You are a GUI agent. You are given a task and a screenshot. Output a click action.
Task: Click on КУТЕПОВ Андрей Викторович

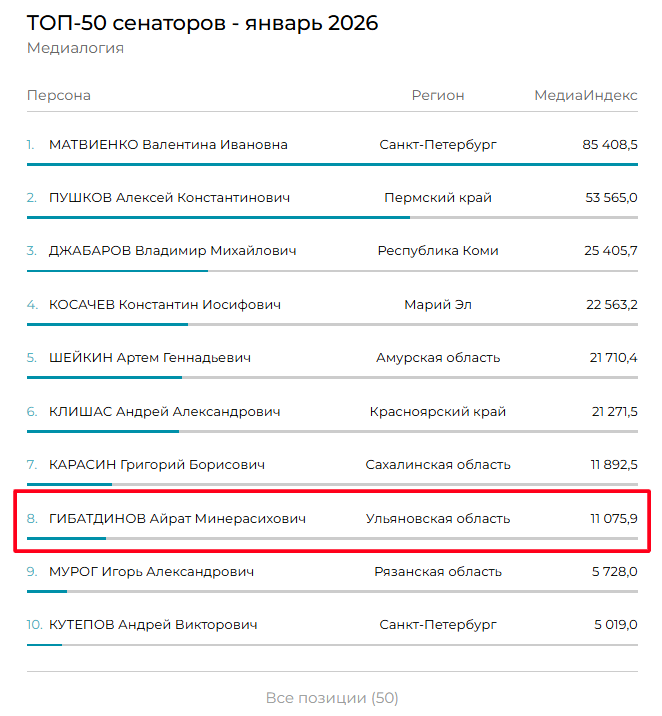click(x=153, y=625)
